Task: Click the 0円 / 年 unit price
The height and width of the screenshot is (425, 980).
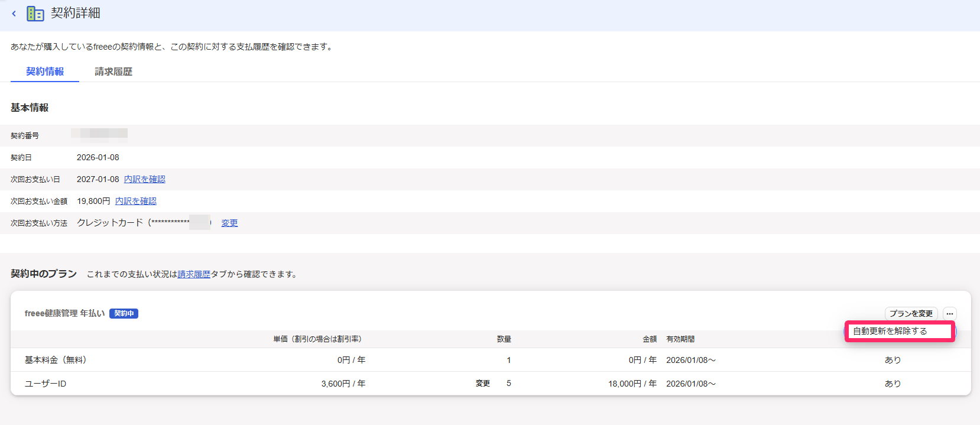Action: click(351, 360)
